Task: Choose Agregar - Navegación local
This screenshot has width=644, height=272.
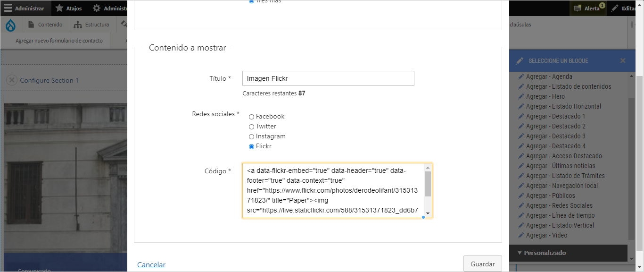Action: tap(562, 186)
